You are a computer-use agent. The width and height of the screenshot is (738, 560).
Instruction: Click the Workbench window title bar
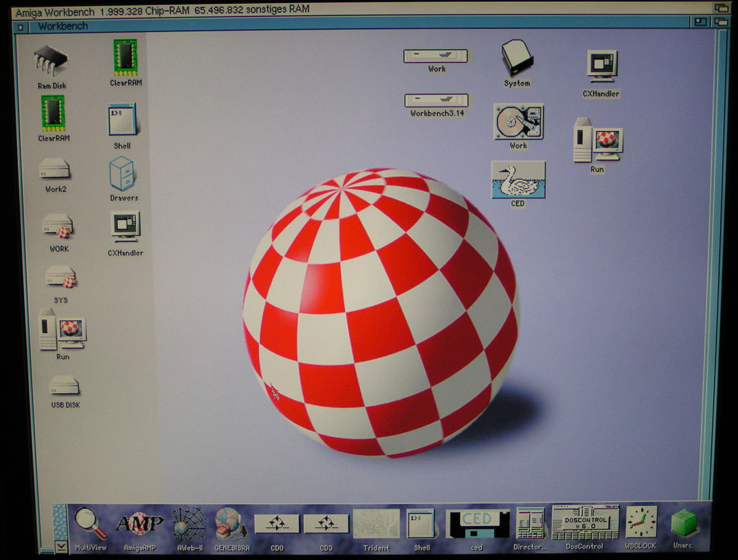tap(359, 25)
